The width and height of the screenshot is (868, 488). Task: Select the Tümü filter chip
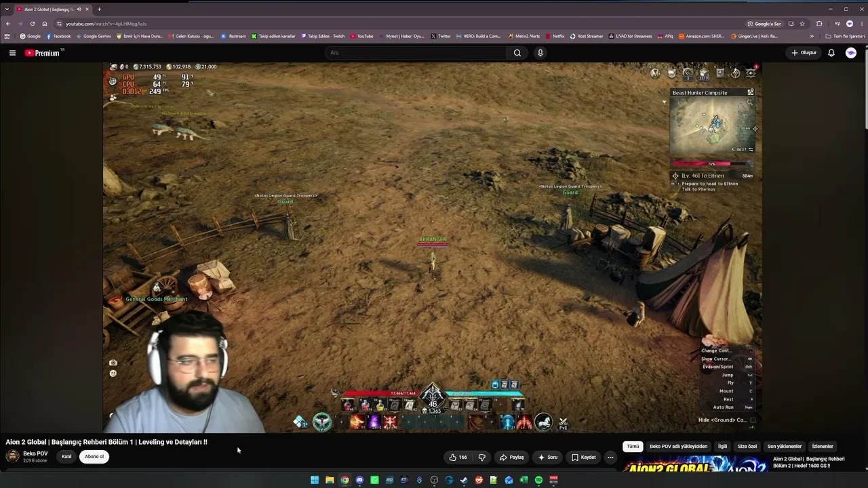coord(633,447)
